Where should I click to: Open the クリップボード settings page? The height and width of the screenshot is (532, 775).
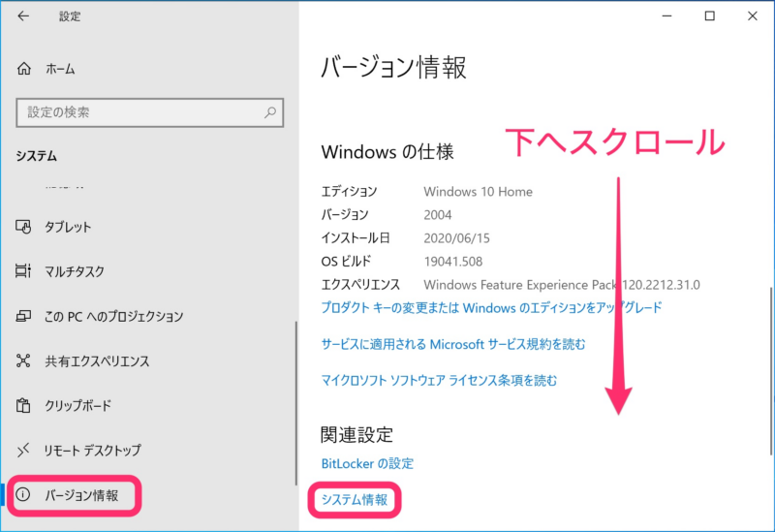pos(78,406)
